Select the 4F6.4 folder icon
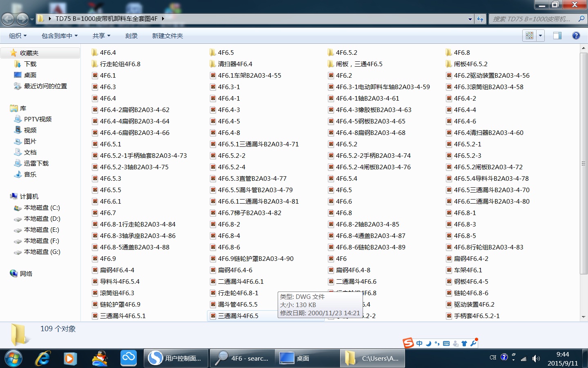The image size is (588, 368). coord(95,52)
